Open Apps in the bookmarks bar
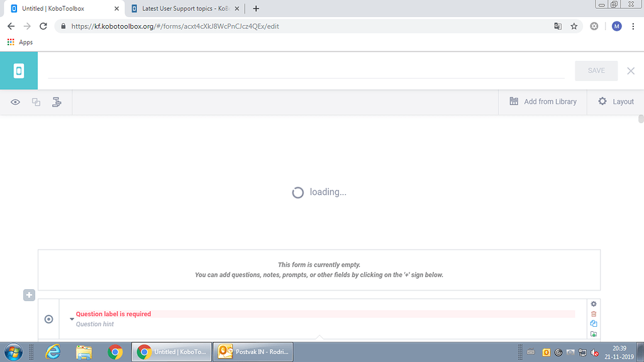This screenshot has height=362, width=644. pyautogui.click(x=19, y=41)
